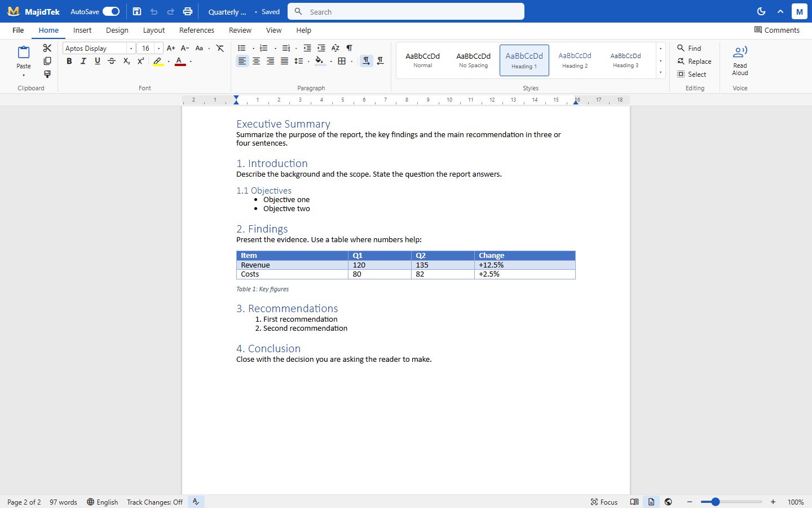Open the References ribbon tab

(x=197, y=30)
